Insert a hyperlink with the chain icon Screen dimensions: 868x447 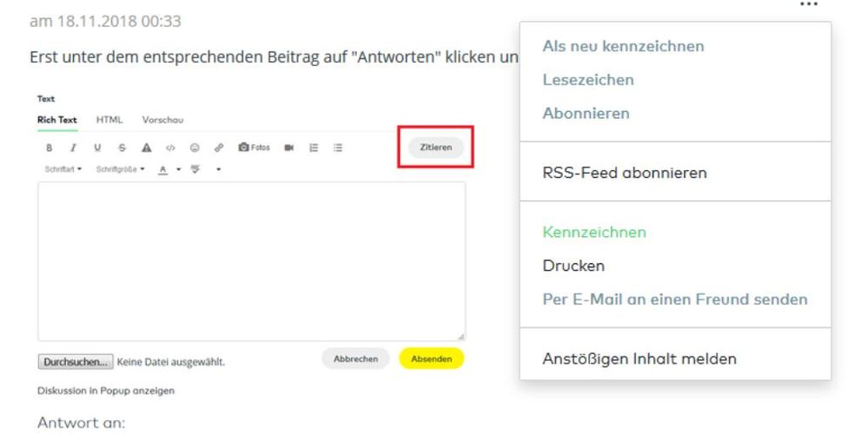pyautogui.click(x=219, y=148)
